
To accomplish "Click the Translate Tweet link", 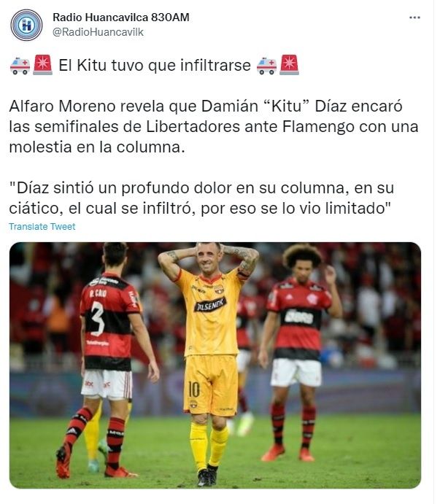I will [42, 227].
